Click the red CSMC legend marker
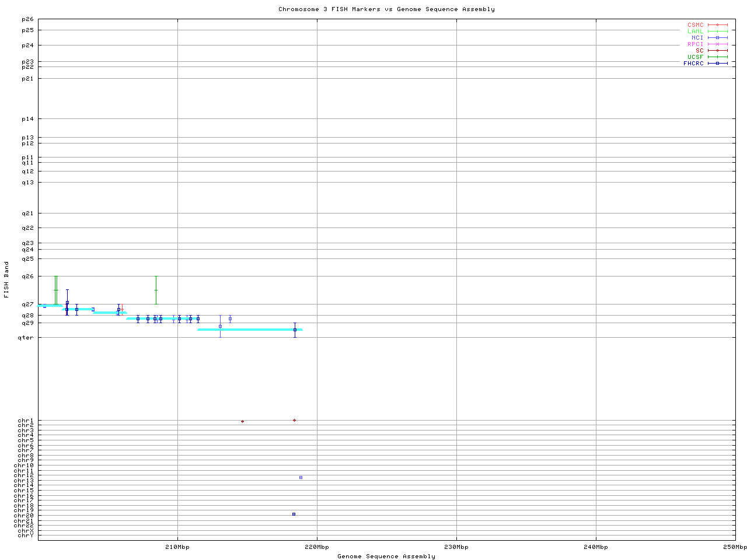Viewport: 747px width, 560px height. pos(717,25)
